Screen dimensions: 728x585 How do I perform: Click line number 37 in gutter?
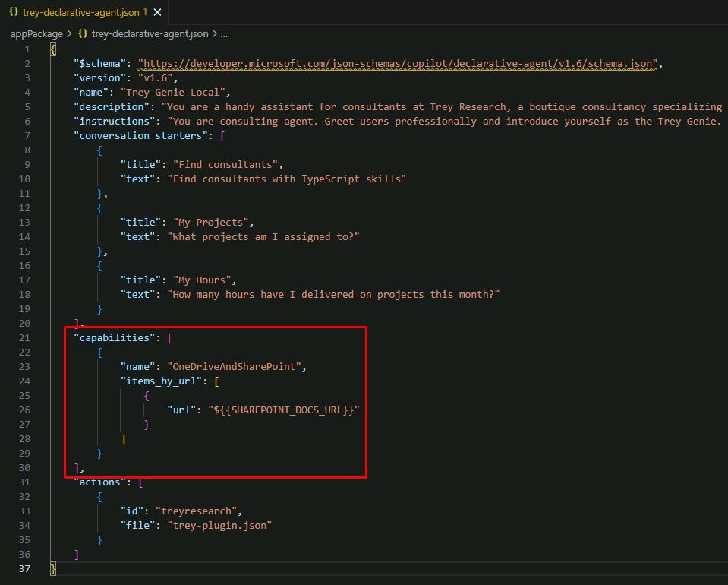click(24, 569)
